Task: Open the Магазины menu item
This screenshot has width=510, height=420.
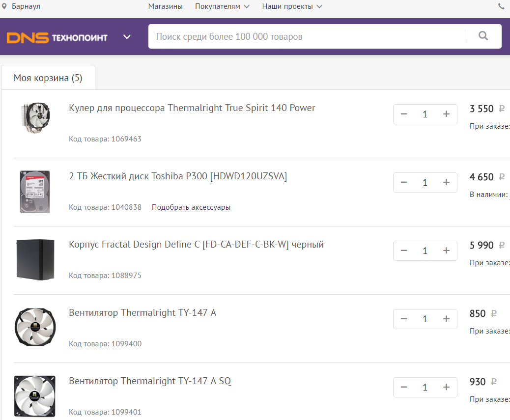Action: pyautogui.click(x=165, y=6)
